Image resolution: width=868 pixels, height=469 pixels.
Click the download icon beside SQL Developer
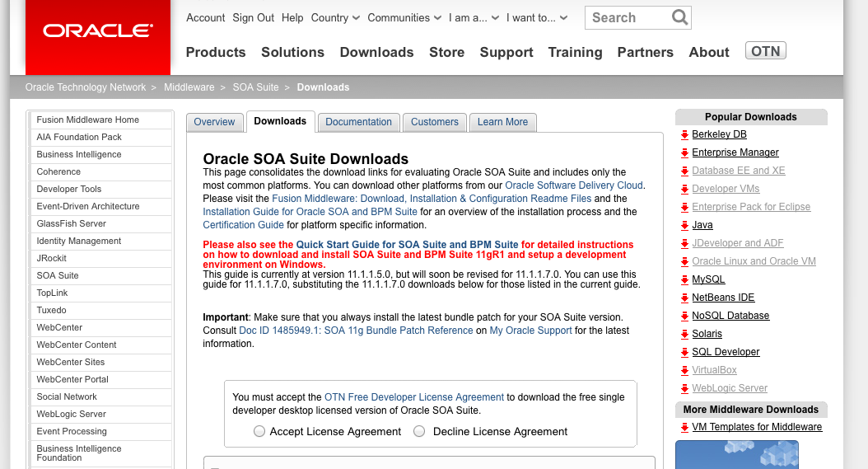click(x=685, y=353)
